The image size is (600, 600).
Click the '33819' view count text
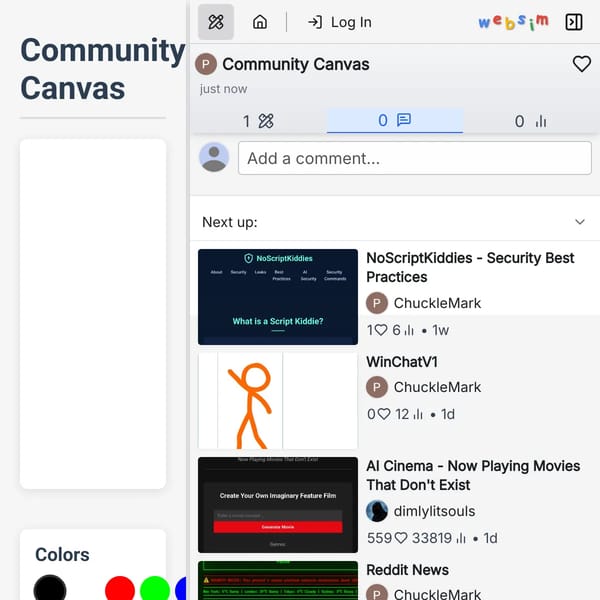(432, 538)
